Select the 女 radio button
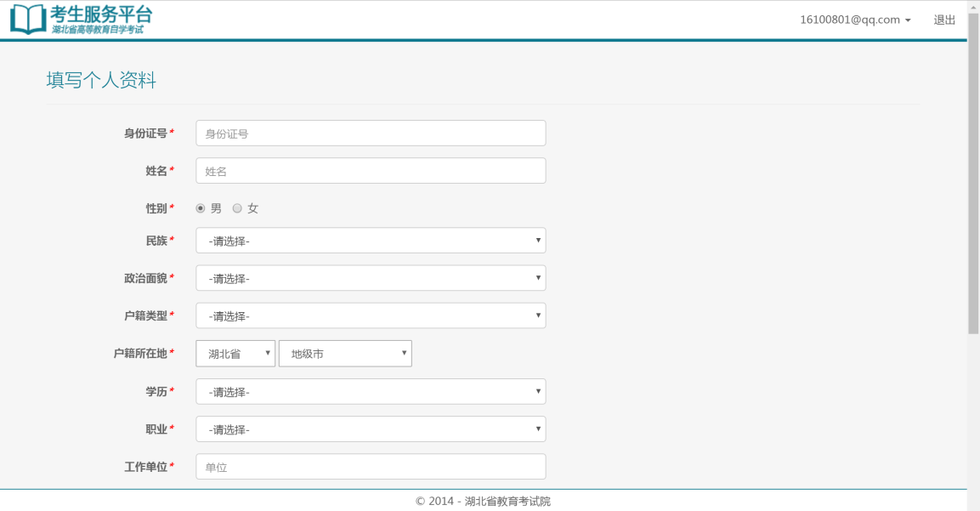The image size is (980, 511). [237, 208]
